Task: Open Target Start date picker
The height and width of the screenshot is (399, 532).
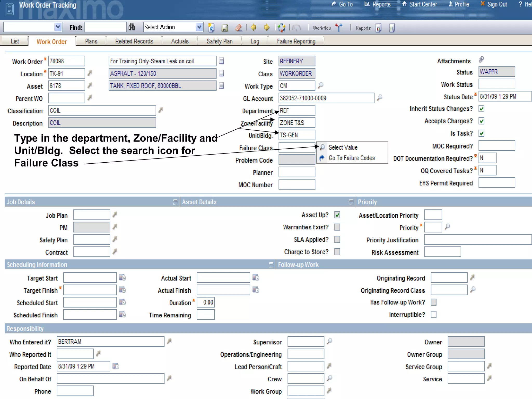Action: 122,277
